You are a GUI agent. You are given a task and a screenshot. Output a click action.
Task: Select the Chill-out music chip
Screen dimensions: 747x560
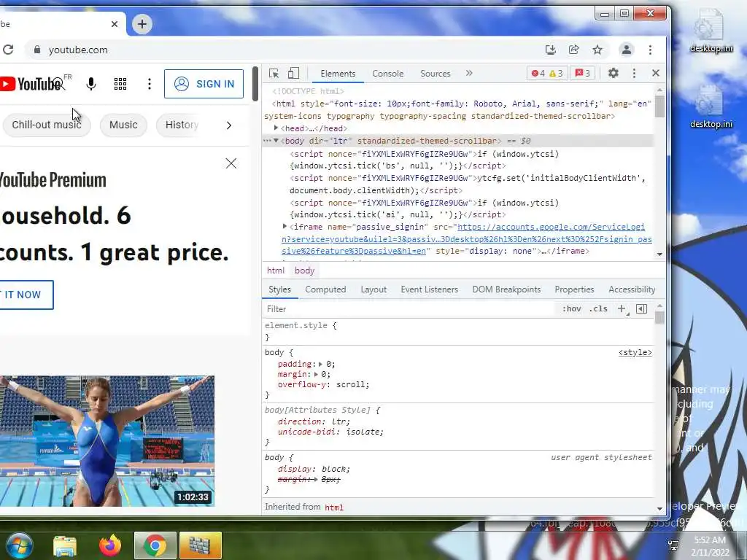point(46,125)
